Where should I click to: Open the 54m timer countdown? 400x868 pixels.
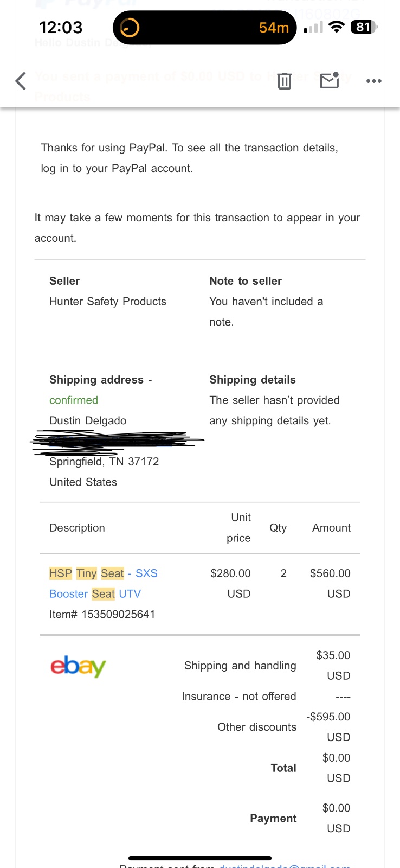click(274, 27)
